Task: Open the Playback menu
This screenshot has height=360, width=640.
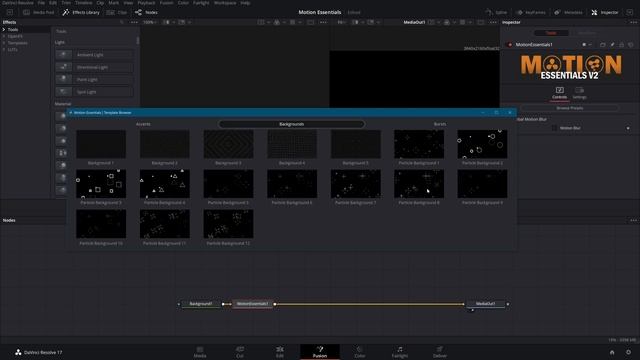Action: pos(146,3)
